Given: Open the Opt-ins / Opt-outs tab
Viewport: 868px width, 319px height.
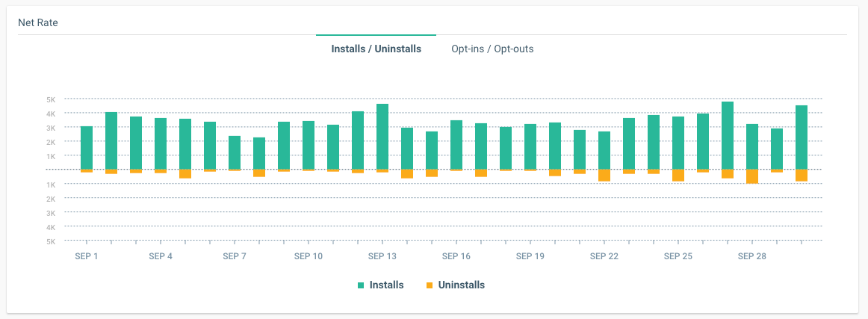Looking at the screenshot, I should 492,49.
